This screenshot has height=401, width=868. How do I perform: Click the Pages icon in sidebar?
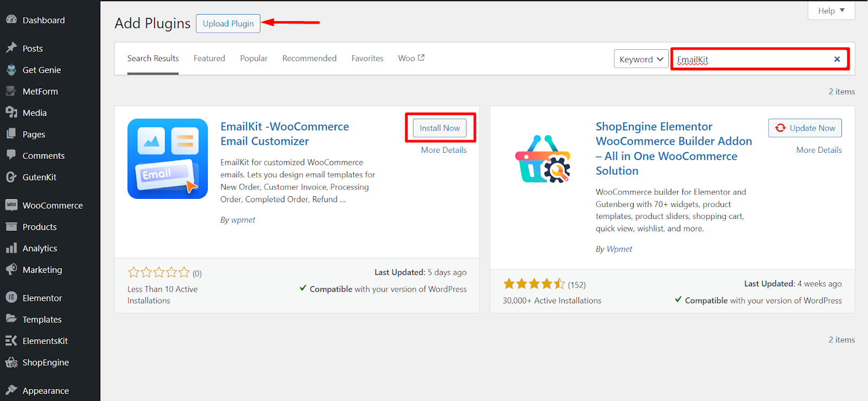(11, 134)
